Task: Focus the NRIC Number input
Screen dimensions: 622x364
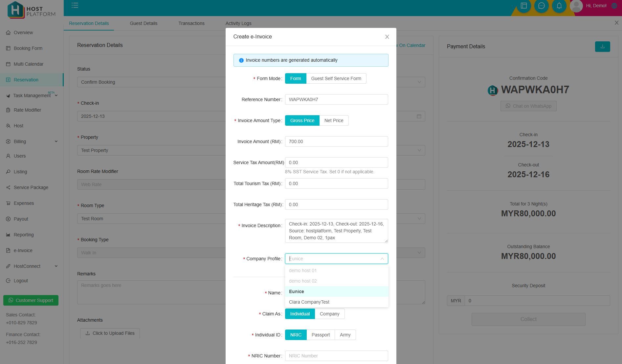Action: (336, 356)
